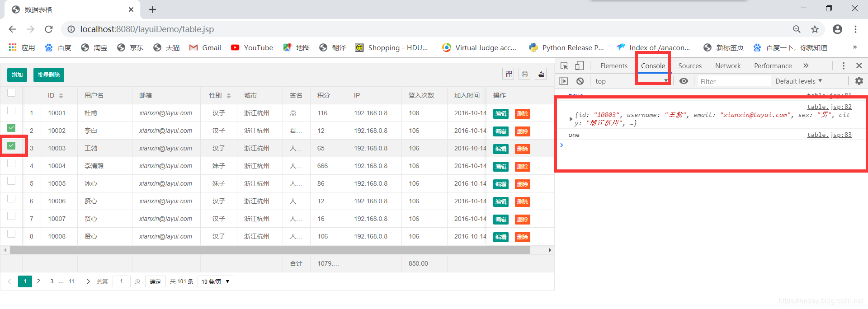Toggle the select-all header checkbox

pos(11,93)
